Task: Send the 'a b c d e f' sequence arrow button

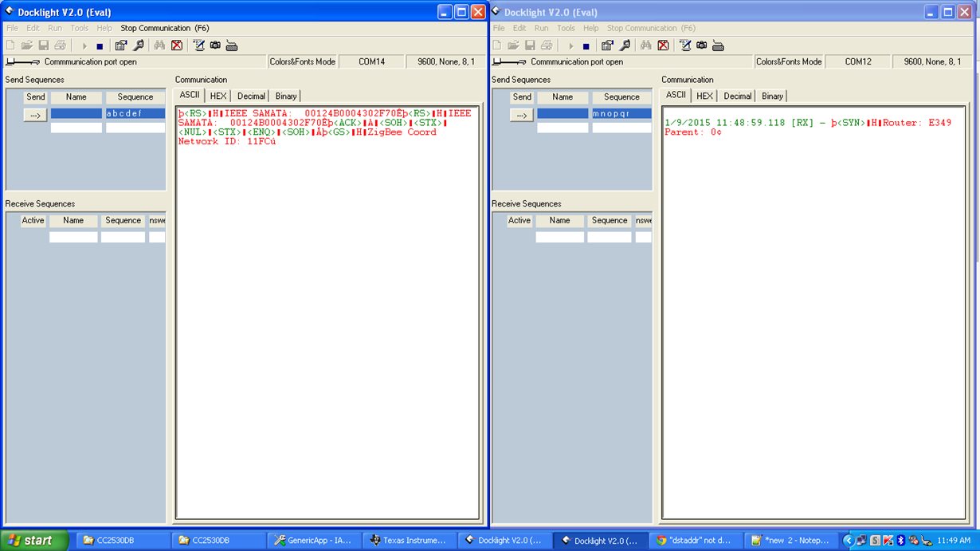Action: 35,115
